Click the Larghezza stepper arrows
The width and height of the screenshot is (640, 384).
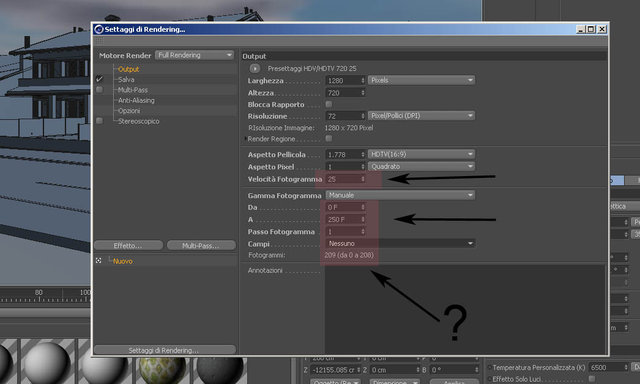pyautogui.click(x=362, y=80)
